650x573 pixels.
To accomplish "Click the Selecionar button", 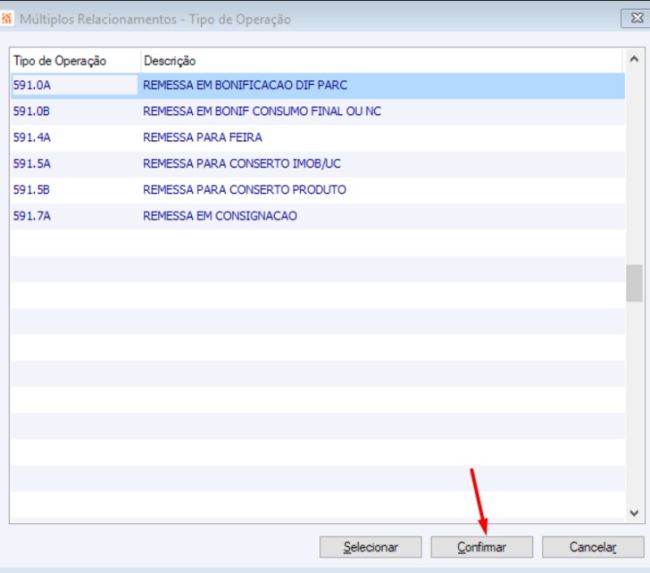I will pyautogui.click(x=371, y=547).
